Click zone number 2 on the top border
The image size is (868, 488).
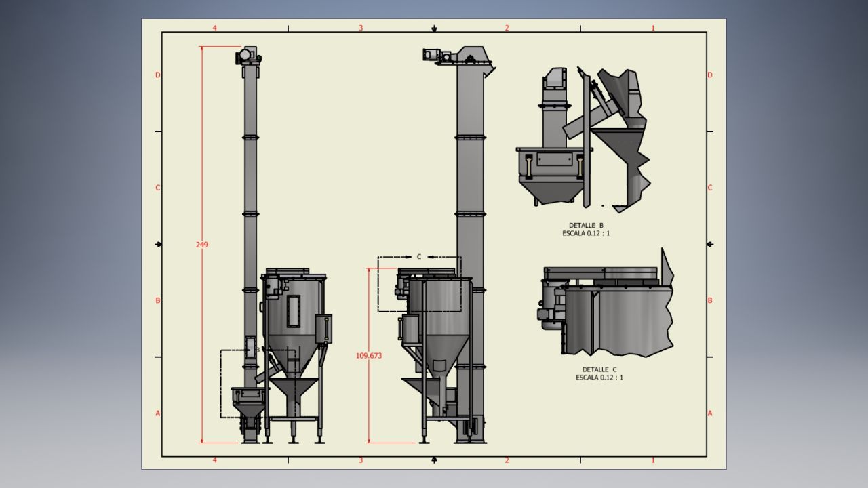(507, 28)
